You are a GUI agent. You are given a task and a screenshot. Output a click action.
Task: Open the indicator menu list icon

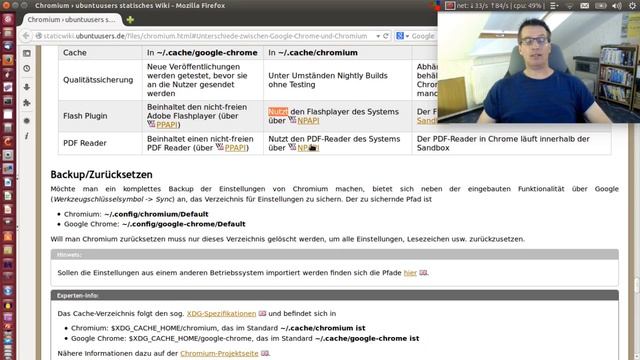(554, 6)
